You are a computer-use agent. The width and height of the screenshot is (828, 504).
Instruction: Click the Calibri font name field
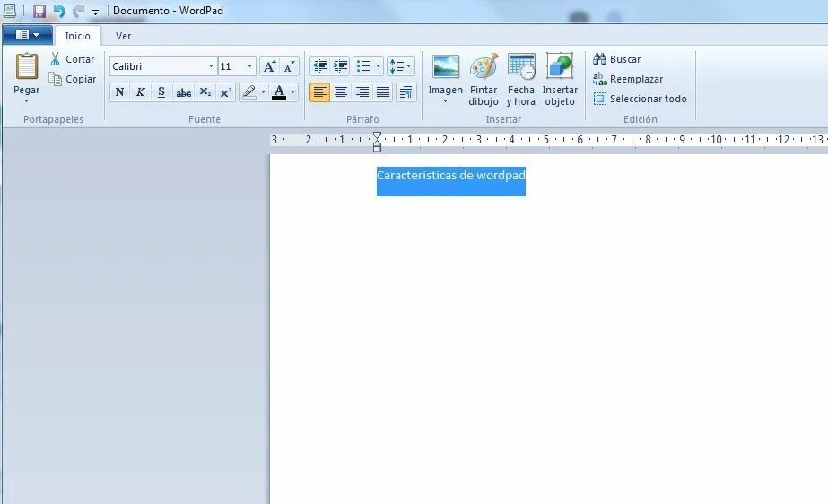point(158,66)
